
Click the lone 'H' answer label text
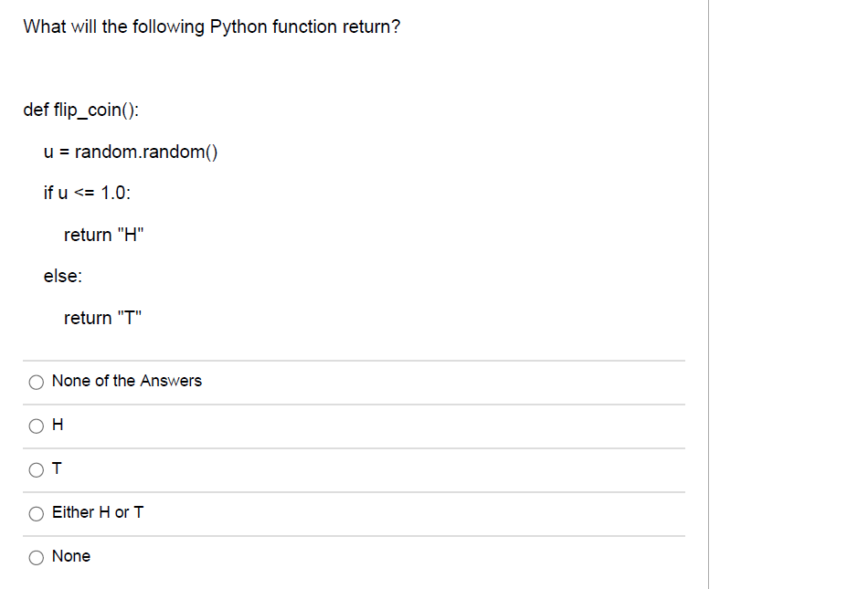(x=58, y=425)
